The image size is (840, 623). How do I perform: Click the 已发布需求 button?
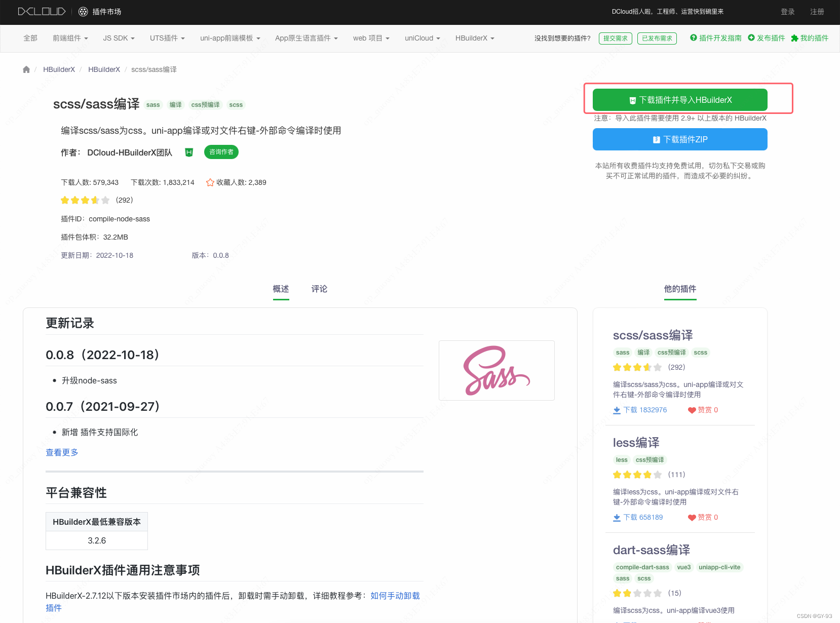click(657, 38)
